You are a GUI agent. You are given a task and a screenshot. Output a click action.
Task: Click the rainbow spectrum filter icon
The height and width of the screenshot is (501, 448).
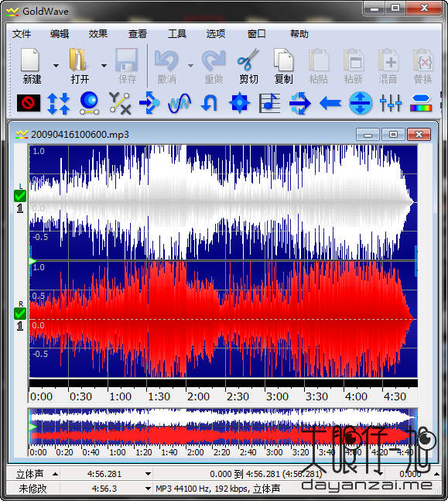(x=421, y=103)
